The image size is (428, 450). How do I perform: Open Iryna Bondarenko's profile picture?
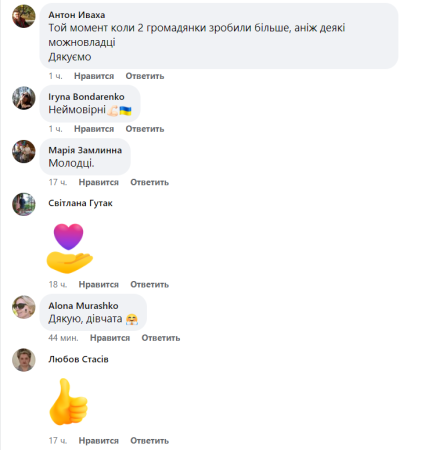(24, 98)
